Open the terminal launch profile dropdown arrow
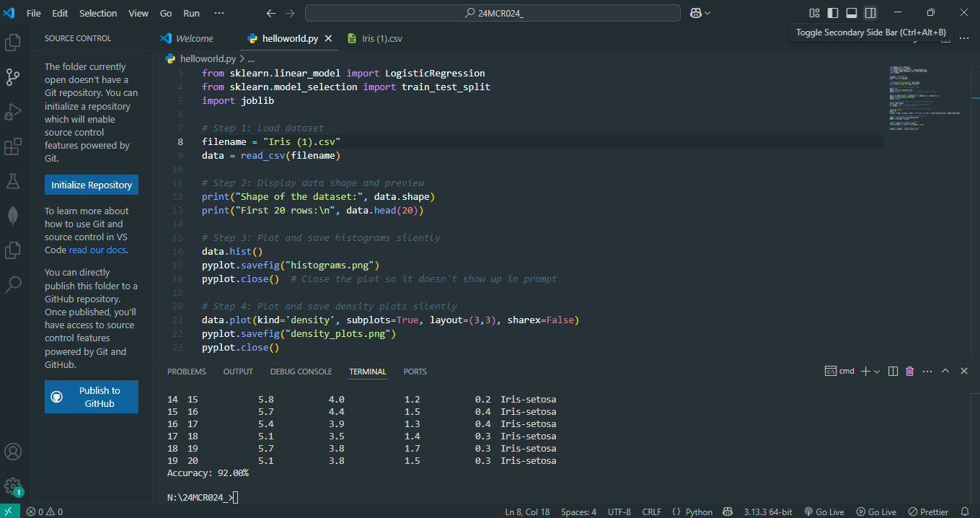 pos(878,371)
